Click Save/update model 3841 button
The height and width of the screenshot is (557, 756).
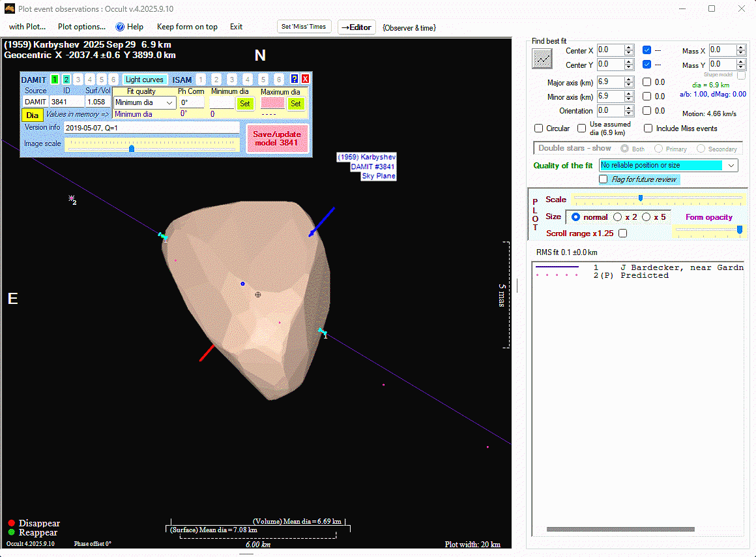pos(277,138)
